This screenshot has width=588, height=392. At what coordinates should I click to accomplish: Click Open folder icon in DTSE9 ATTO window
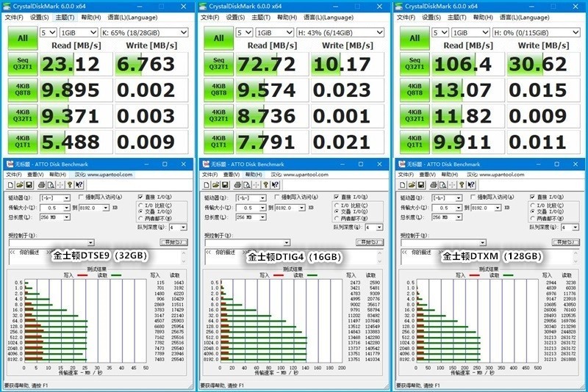tap(20, 184)
